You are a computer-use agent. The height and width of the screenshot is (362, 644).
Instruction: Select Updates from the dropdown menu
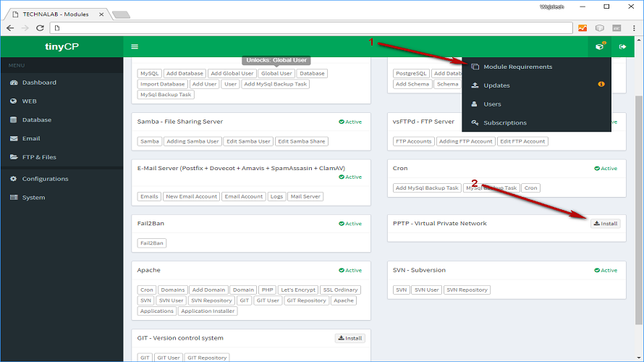(x=496, y=85)
